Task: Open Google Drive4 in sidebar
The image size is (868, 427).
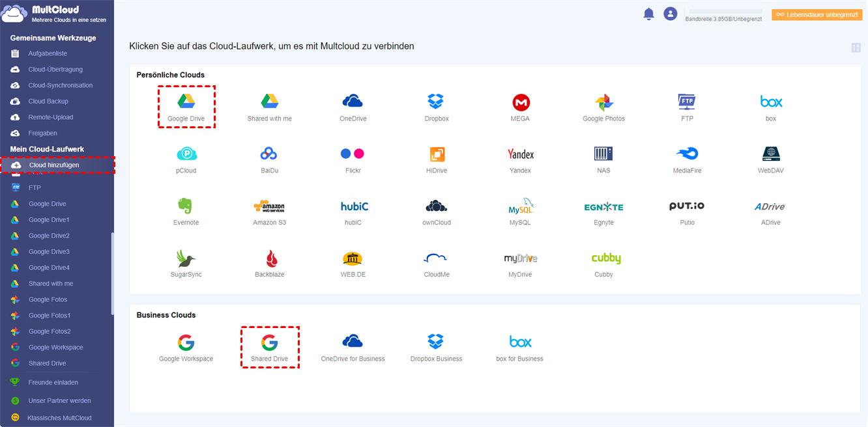Action: tap(49, 268)
